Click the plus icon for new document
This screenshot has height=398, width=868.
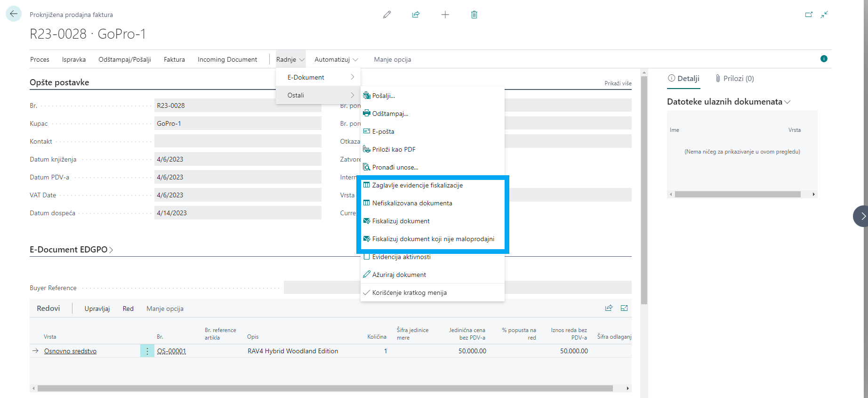[x=445, y=15]
